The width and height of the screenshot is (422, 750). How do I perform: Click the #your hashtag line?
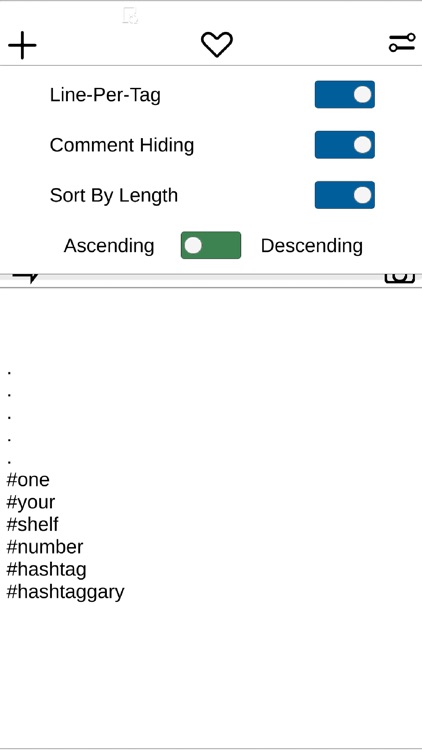[x=31, y=502]
